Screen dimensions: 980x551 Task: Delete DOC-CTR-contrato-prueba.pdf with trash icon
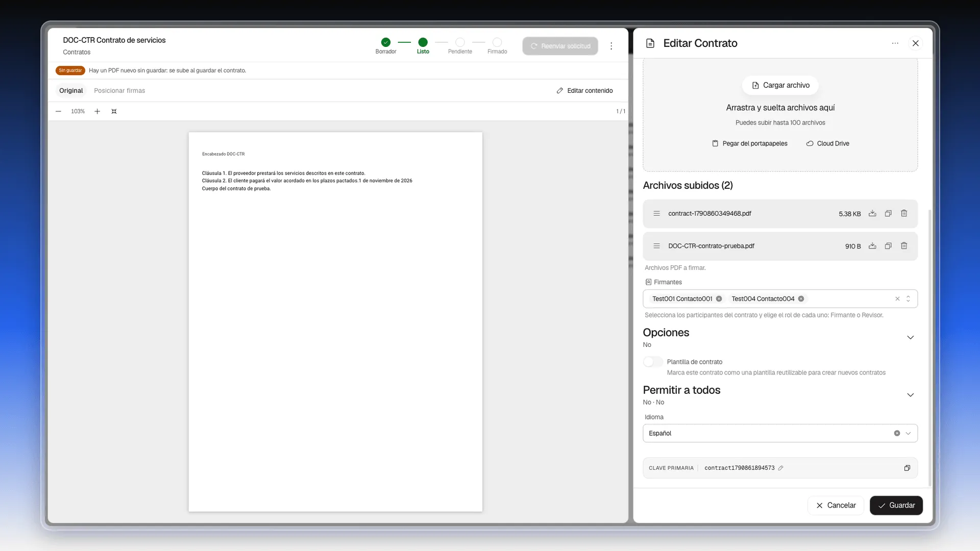[x=904, y=246]
